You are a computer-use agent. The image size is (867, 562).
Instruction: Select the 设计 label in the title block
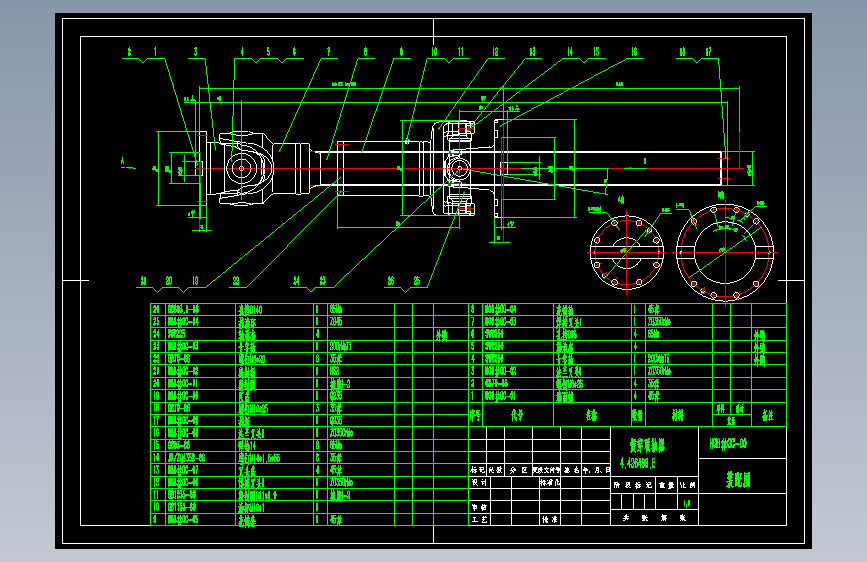pos(479,482)
